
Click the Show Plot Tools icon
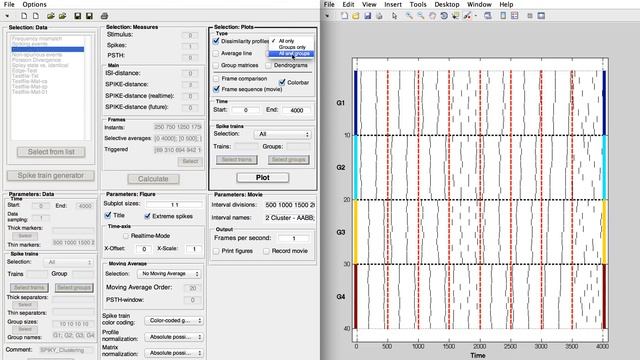[x=541, y=16]
